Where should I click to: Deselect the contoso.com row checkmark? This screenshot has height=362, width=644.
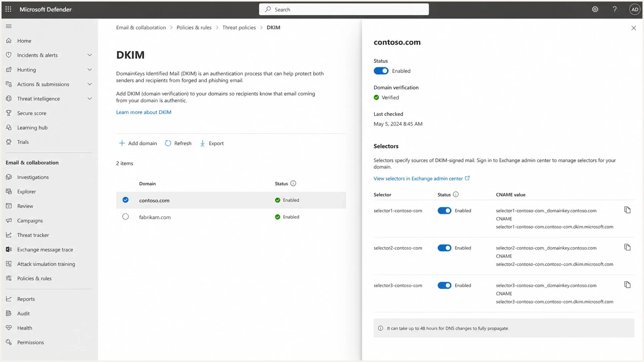point(126,200)
